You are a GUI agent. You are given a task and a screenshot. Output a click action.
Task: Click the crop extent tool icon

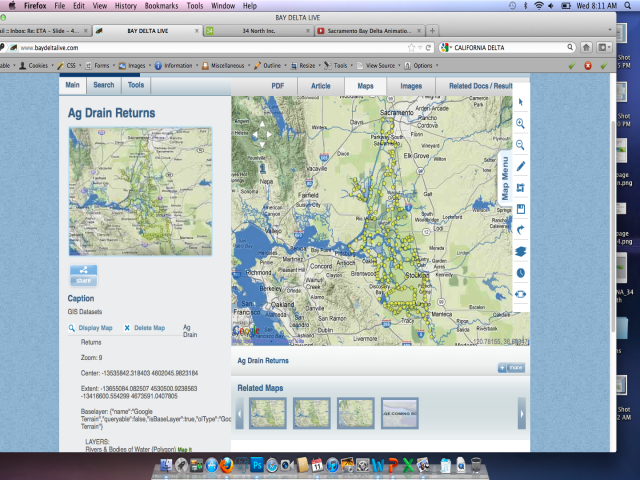[520, 188]
